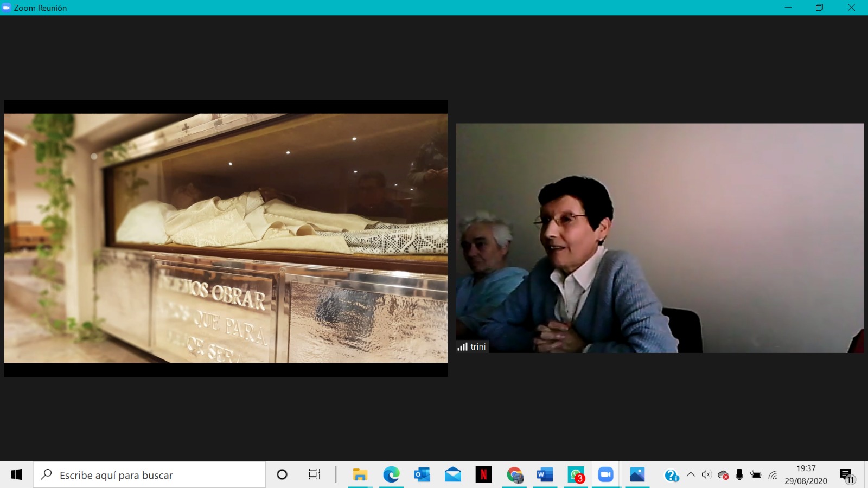
Task: Open Wi-Fi network settings in tray
Action: (x=773, y=475)
